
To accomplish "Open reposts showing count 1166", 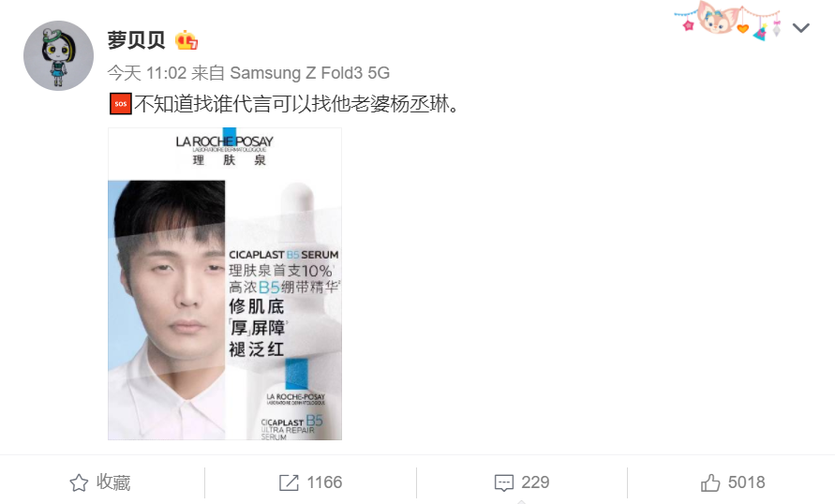I will coord(310,482).
